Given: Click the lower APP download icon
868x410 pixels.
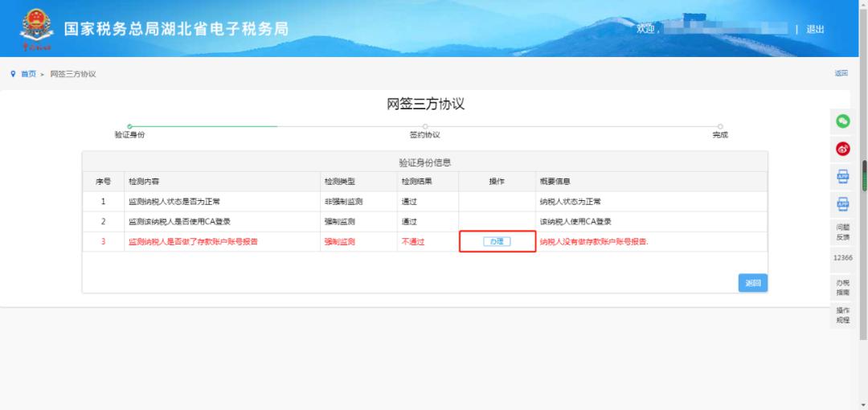Looking at the screenshot, I should 844,204.
